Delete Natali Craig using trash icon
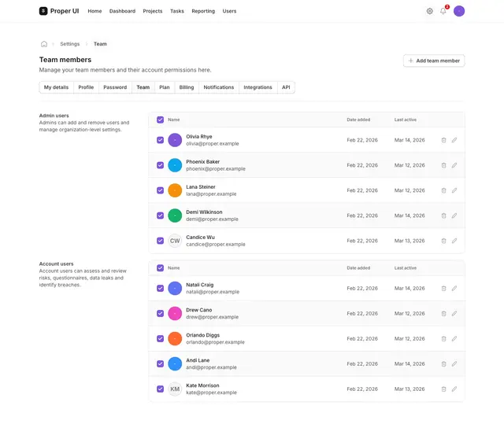This screenshot has height=435, width=504. [443, 288]
